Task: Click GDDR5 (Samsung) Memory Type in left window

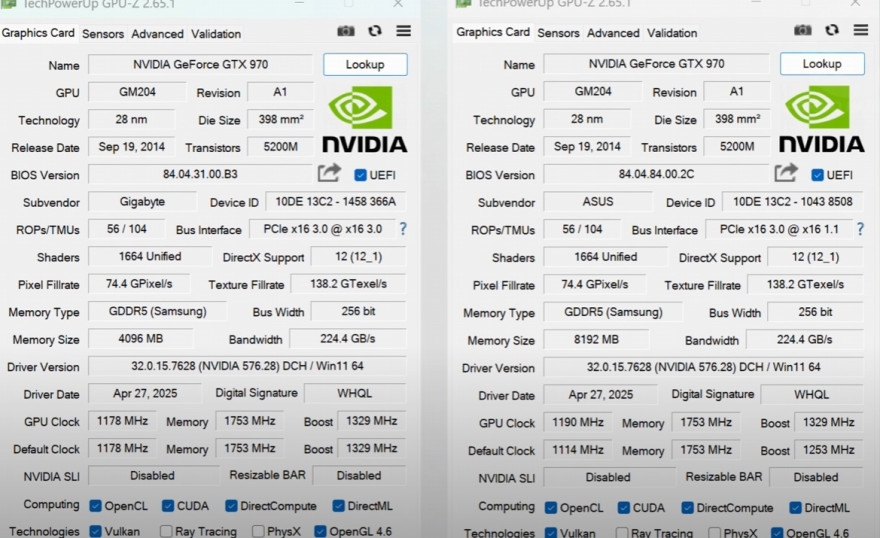Action: 158,311
